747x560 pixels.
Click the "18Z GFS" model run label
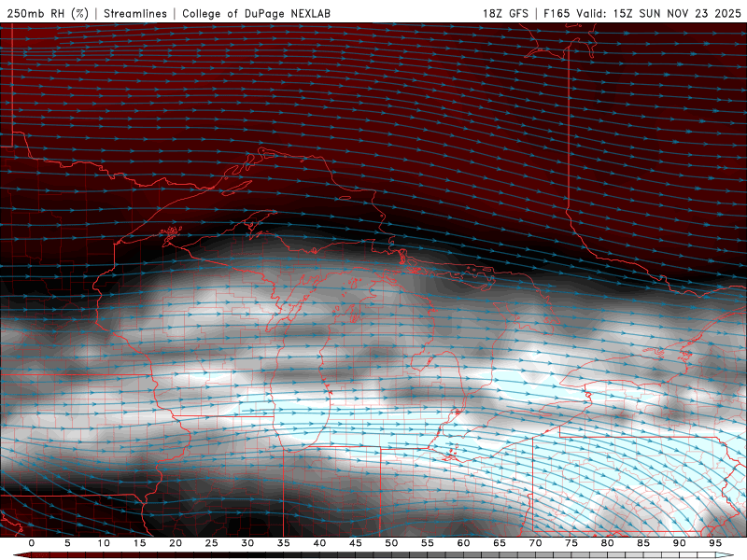[x=505, y=13]
